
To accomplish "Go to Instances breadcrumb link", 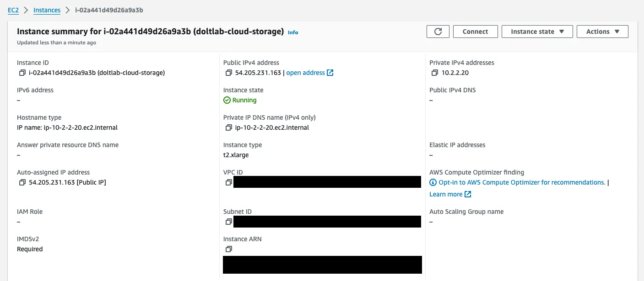I will pos(47,10).
